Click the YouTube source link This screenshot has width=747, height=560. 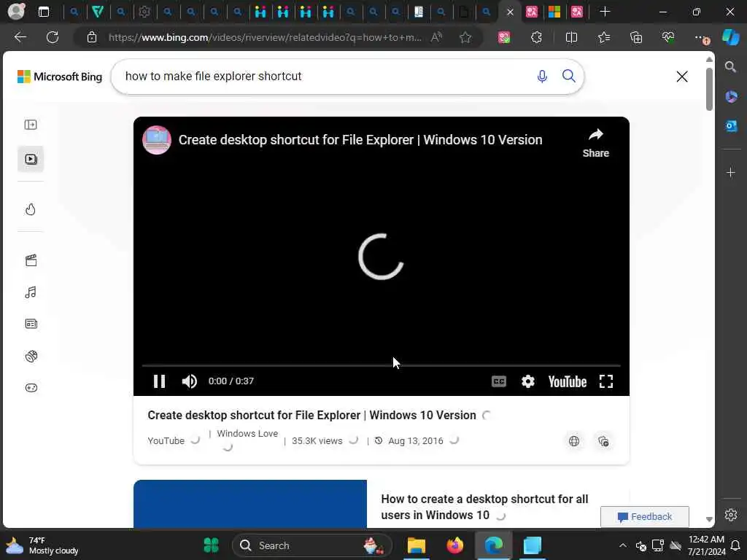(x=166, y=441)
